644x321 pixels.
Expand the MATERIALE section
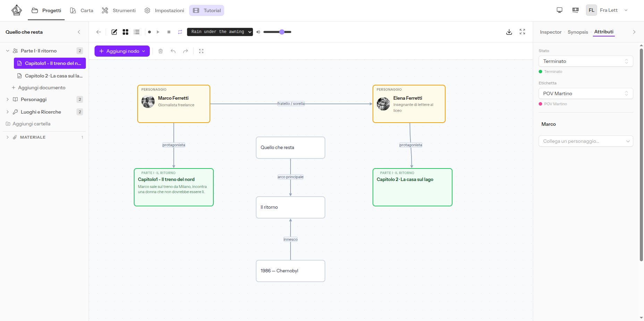(x=8, y=137)
